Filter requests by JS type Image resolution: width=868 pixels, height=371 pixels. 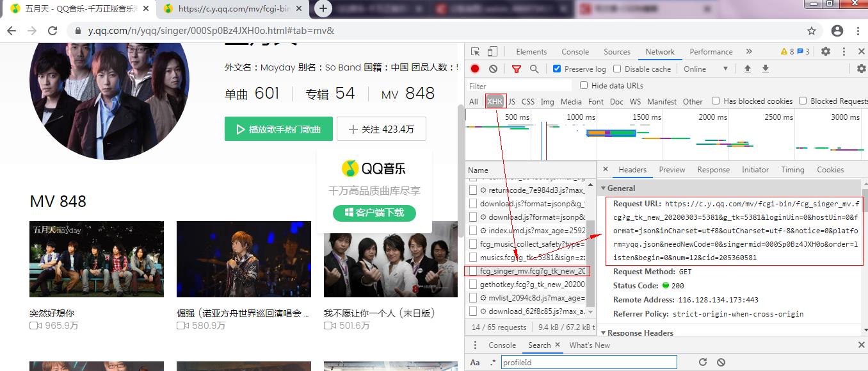pyautogui.click(x=511, y=101)
